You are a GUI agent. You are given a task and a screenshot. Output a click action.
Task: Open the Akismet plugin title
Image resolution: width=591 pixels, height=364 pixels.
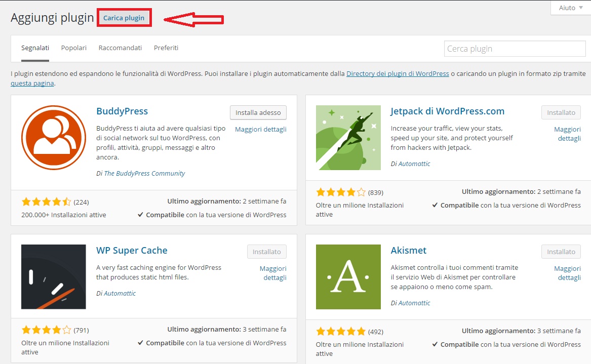(409, 251)
